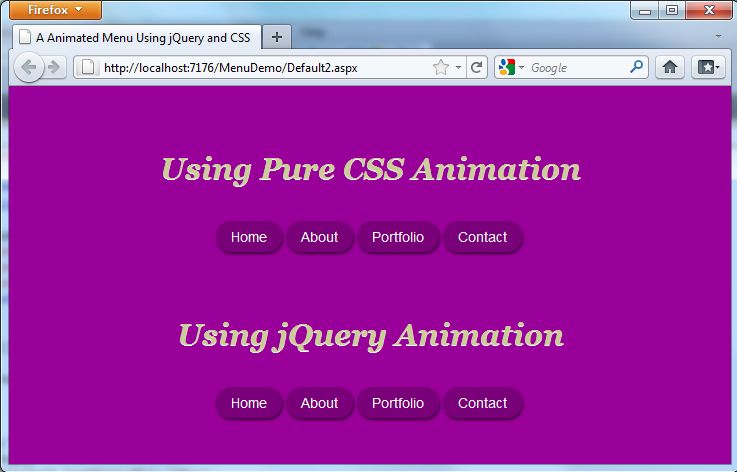This screenshot has height=472, width=737.
Task: Minimize the Firefox window
Action: 645,10
